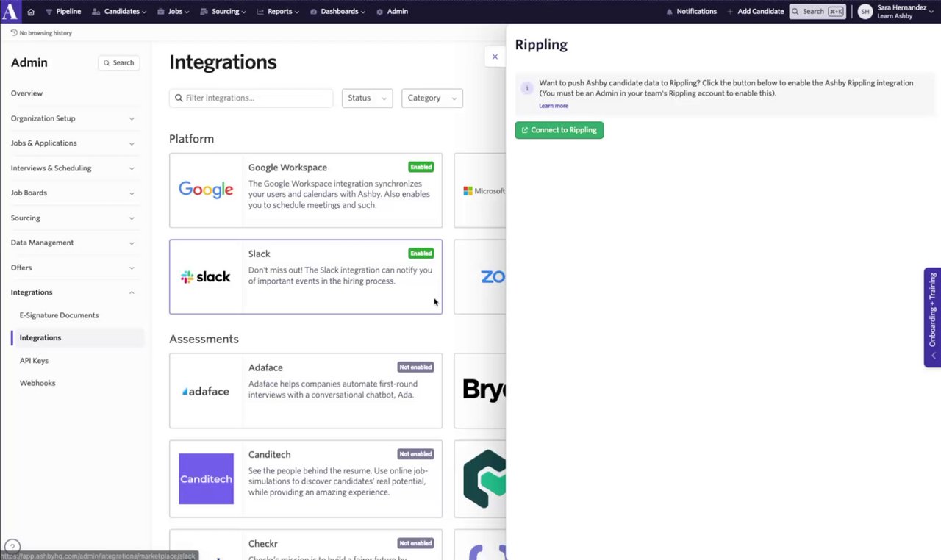This screenshot has height=560, width=941.
Task: Click the Zoom logo card
Action: (x=481, y=276)
